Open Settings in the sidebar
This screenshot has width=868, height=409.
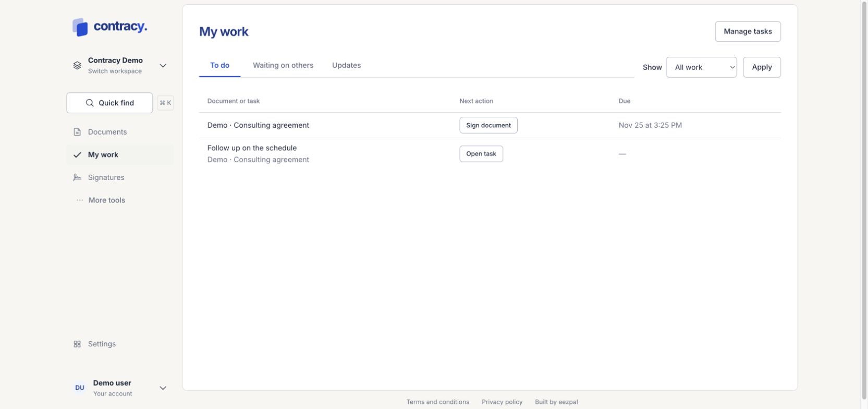120,344
